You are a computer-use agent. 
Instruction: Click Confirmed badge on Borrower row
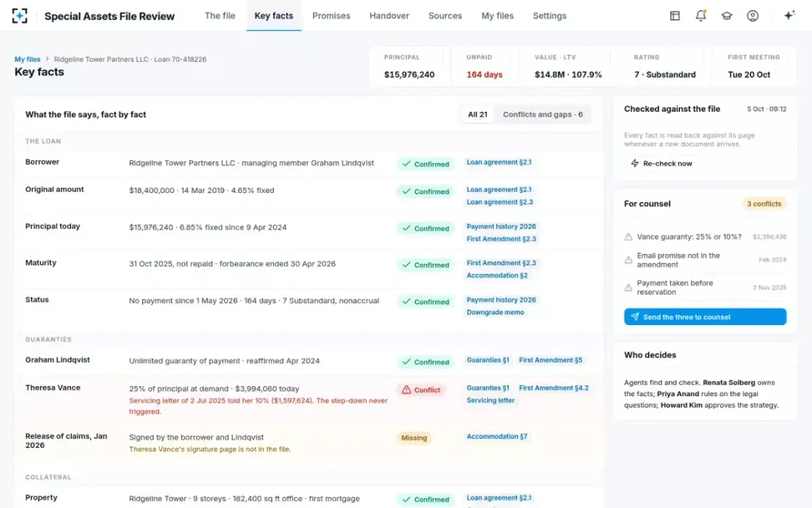[425, 164]
